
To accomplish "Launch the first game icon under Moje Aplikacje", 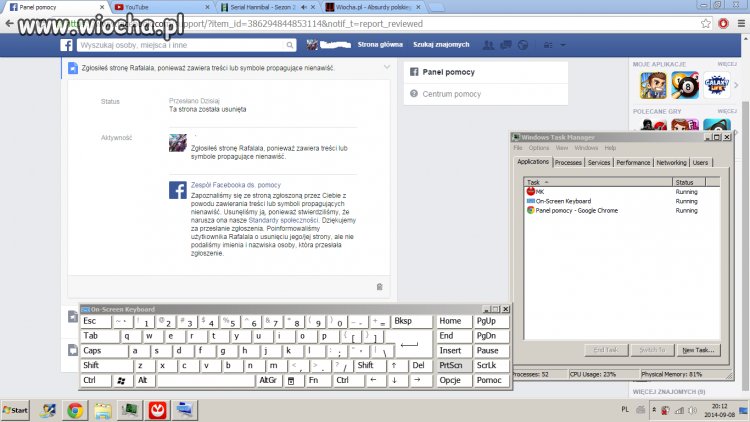I will click(653, 85).
